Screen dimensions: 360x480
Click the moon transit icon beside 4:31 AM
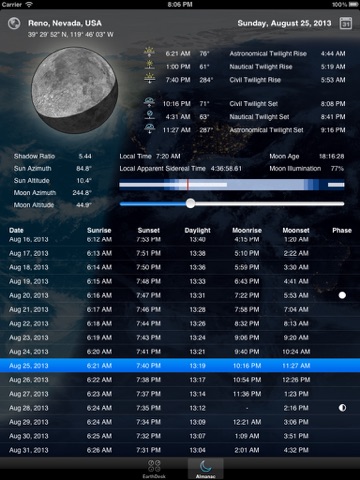pos(149,116)
